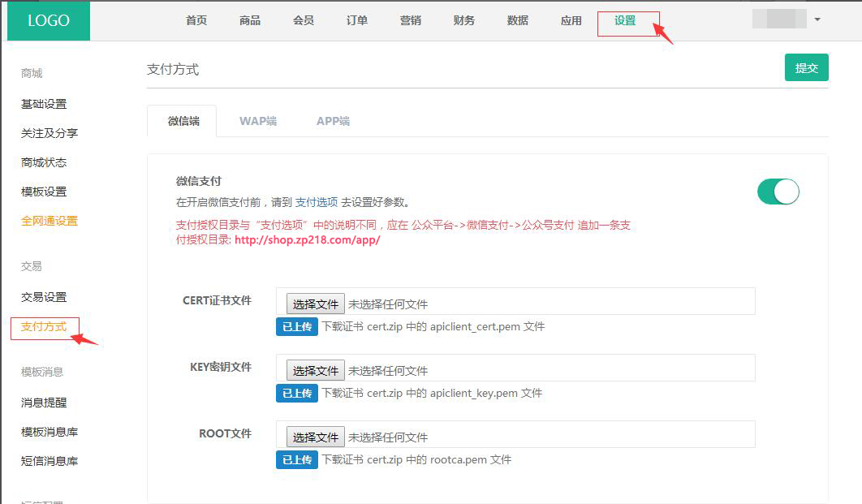Image resolution: width=862 pixels, height=504 pixels.
Task: Open the 设置 top menu item
Action: pos(625,21)
